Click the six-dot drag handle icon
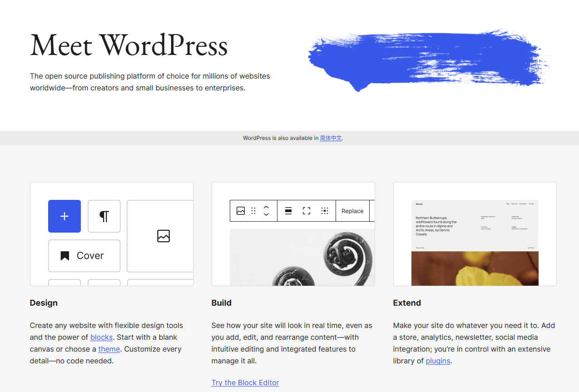 coord(253,211)
